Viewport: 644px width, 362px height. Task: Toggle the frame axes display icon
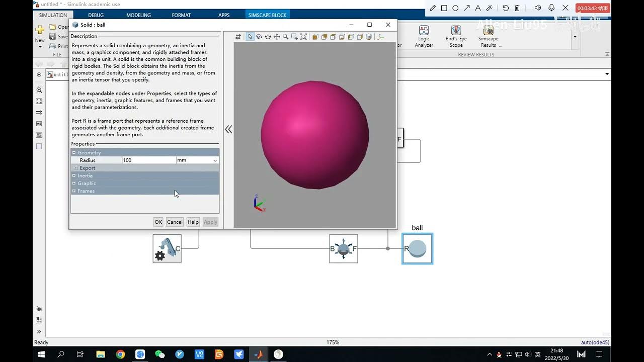[380, 37]
